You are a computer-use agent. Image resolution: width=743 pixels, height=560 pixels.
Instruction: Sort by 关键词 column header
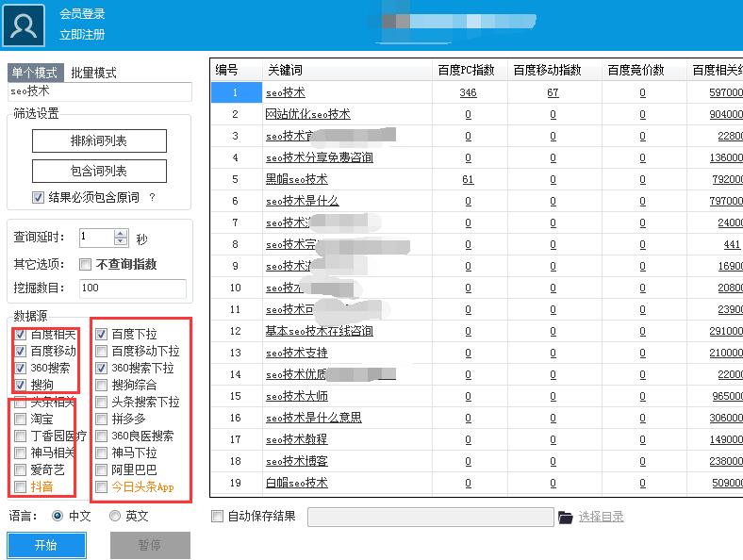347,70
